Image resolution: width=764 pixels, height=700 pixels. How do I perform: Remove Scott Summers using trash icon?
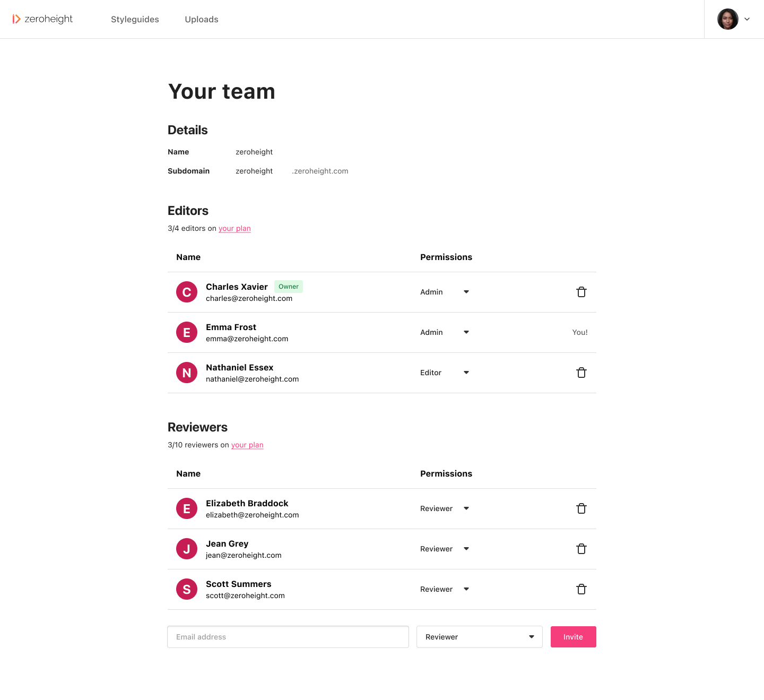[581, 589]
